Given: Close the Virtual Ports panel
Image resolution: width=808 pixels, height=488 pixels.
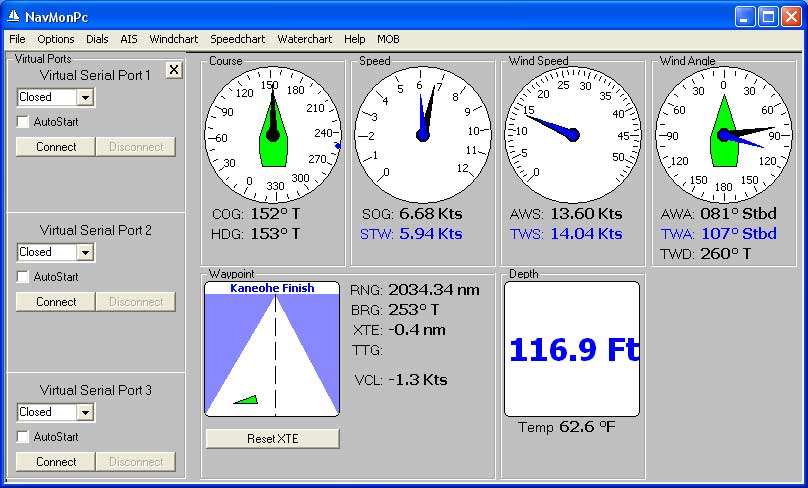Looking at the screenshot, I should [x=173, y=69].
